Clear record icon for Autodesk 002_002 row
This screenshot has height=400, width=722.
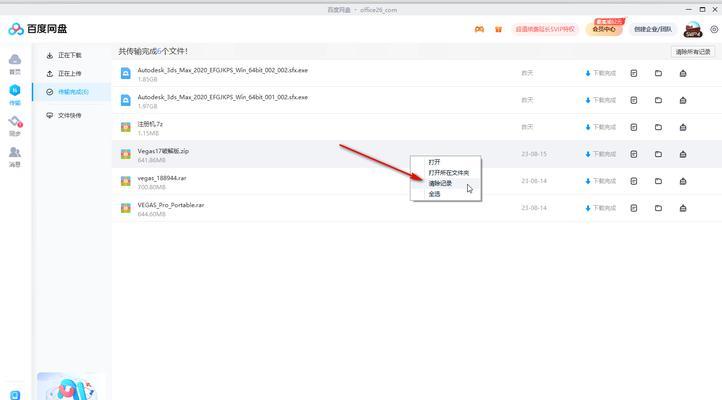[x=683, y=73]
